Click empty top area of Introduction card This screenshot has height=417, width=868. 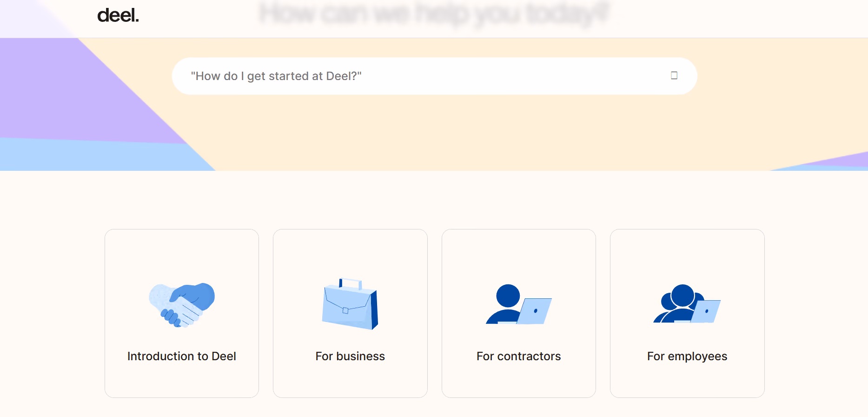coord(182,254)
